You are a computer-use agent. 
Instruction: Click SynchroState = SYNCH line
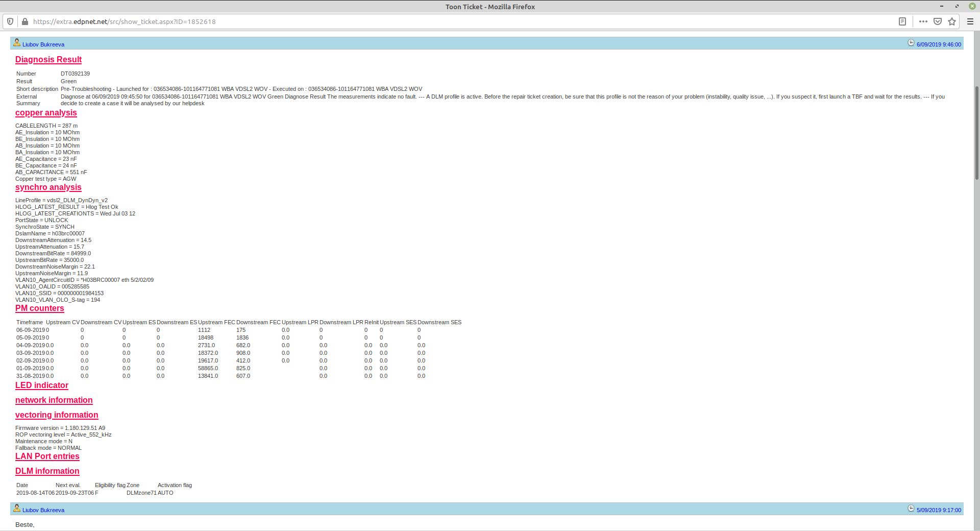(x=45, y=227)
